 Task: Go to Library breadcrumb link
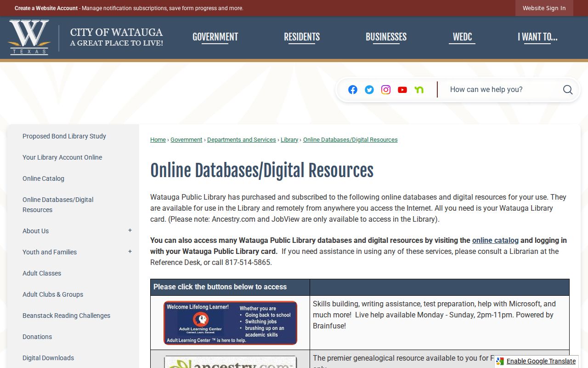point(289,140)
